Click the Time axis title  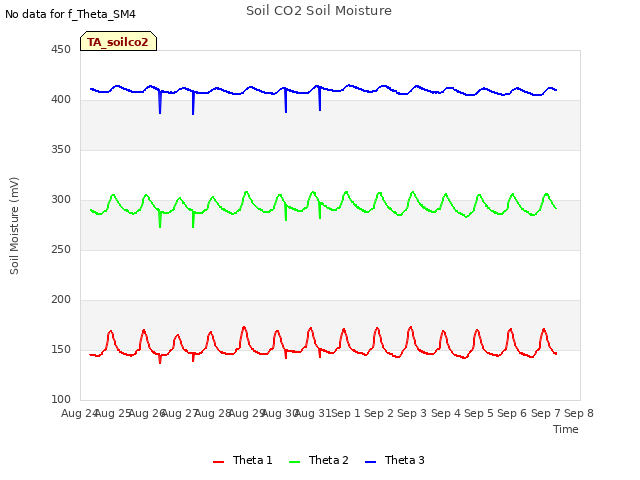point(566,429)
